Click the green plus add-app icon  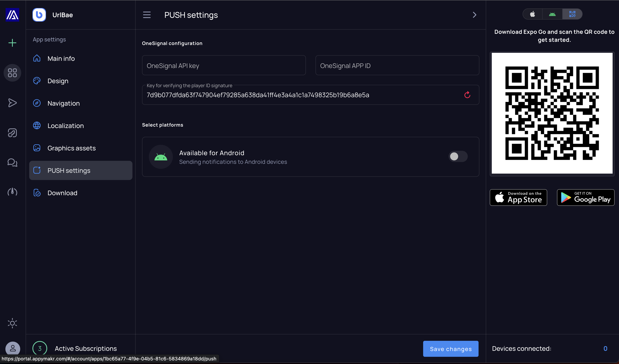coord(12,43)
